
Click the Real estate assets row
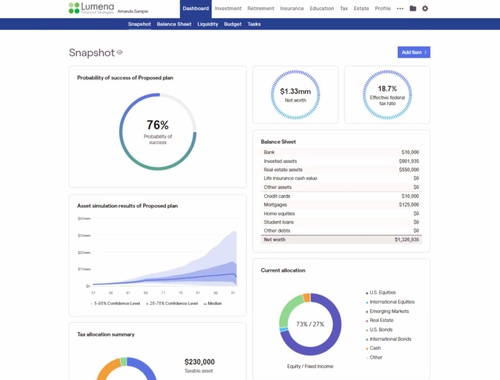pyautogui.click(x=341, y=170)
